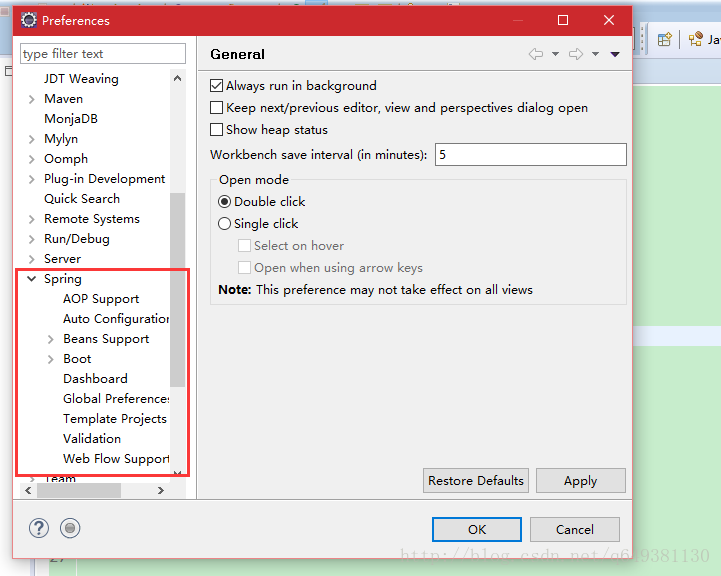Open Global Preferences under Spring
The image size is (721, 576).
[x=116, y=399]
